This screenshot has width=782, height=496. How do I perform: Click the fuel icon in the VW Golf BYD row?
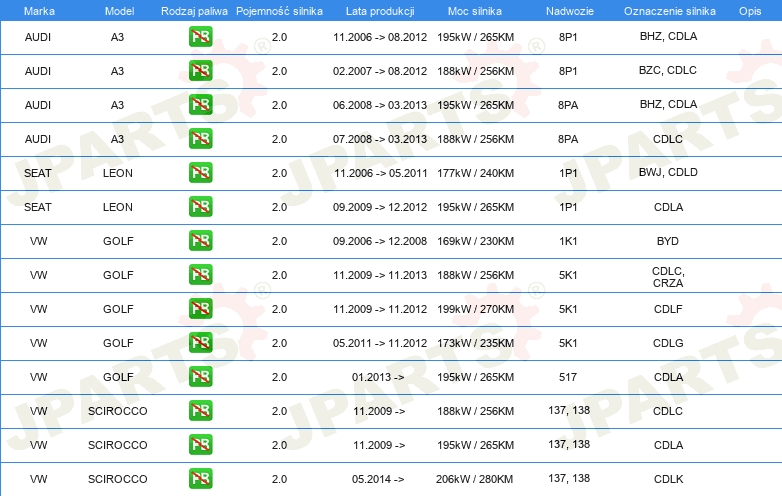pyautogui.click(x=200, y=241)
